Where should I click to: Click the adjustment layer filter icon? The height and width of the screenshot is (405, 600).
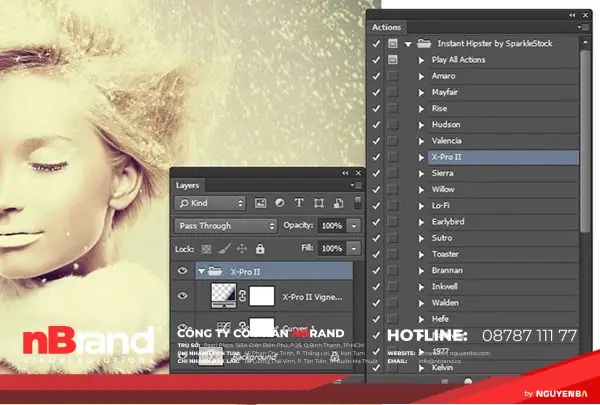coord(280,203)
